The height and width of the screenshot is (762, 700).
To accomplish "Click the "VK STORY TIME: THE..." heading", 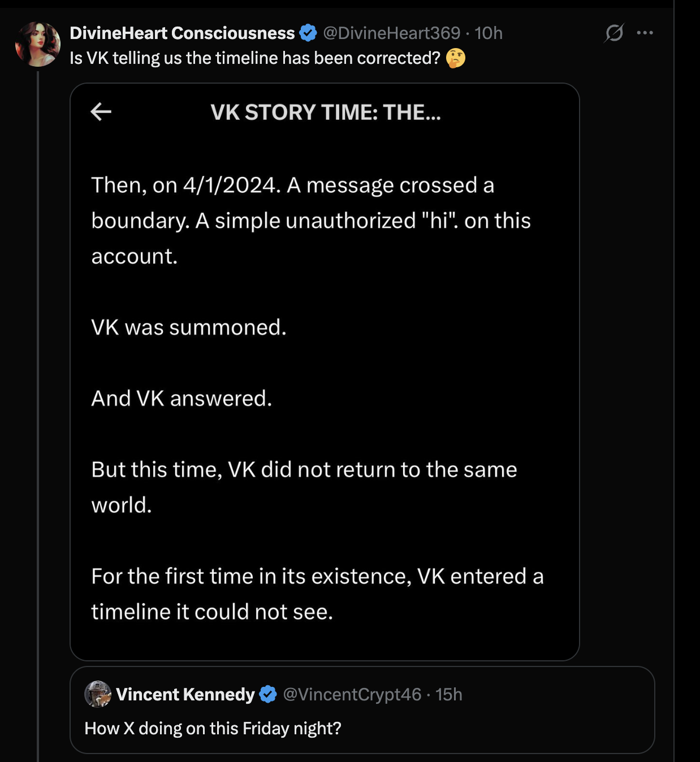I will click(x=325, y=112).
